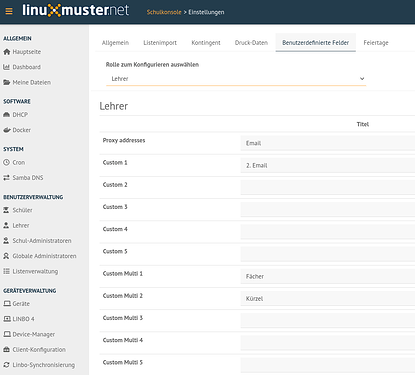Click the Proxy addresses title field with Email
This screenshot has height=375, width=415.
pos(328,143)
